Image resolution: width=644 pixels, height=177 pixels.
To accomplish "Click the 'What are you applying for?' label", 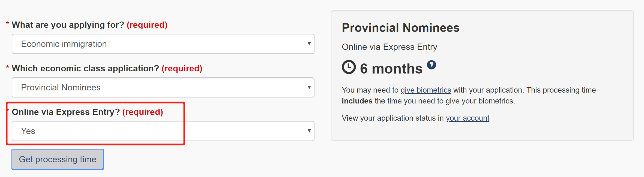I will (68, 25).
